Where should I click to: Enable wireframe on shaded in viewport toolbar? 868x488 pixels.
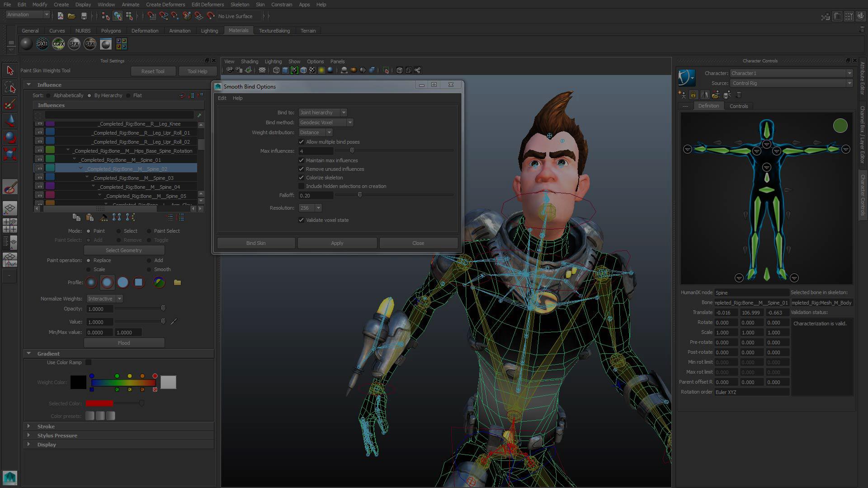pos(303,70)
